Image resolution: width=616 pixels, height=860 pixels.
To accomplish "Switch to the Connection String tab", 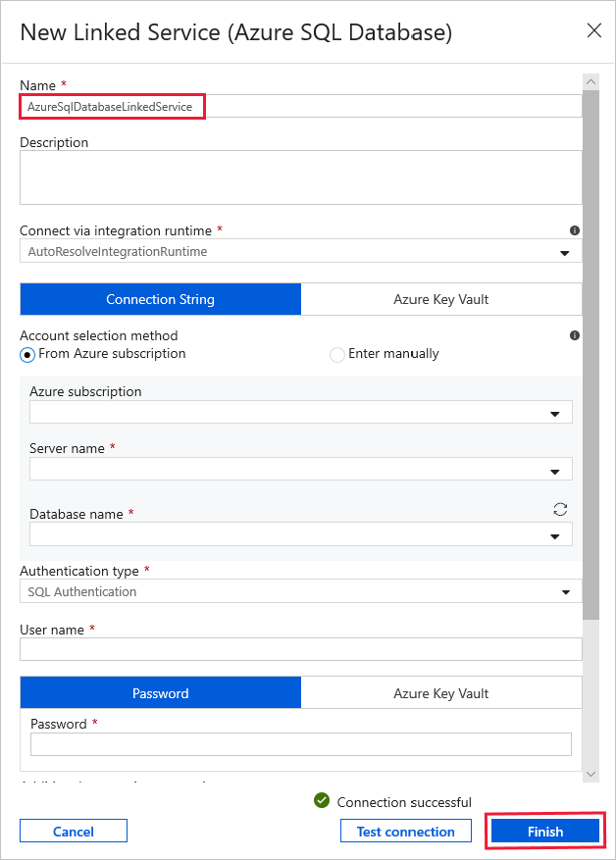I will click(x=161, y=299).
